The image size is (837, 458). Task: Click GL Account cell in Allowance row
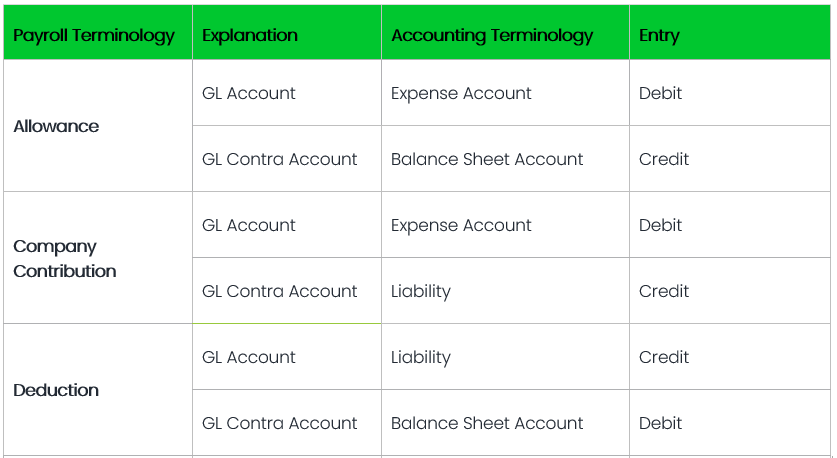[249, 93]
